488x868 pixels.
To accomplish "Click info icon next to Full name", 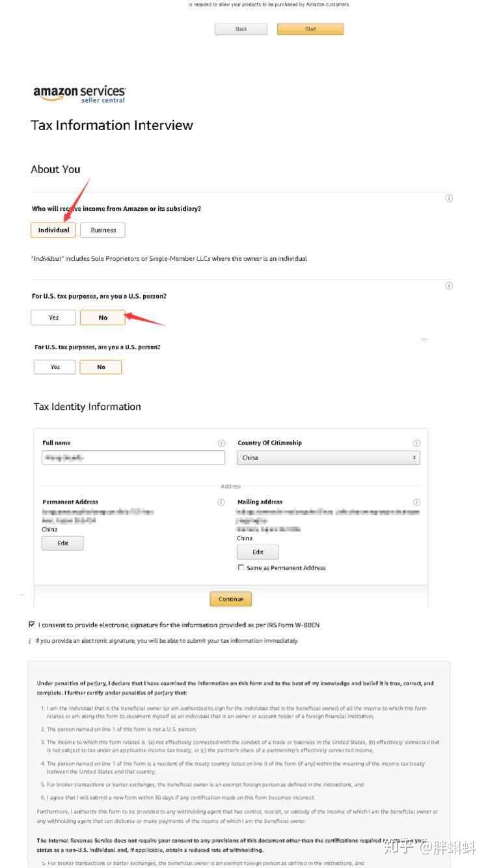I will (221, 443).
